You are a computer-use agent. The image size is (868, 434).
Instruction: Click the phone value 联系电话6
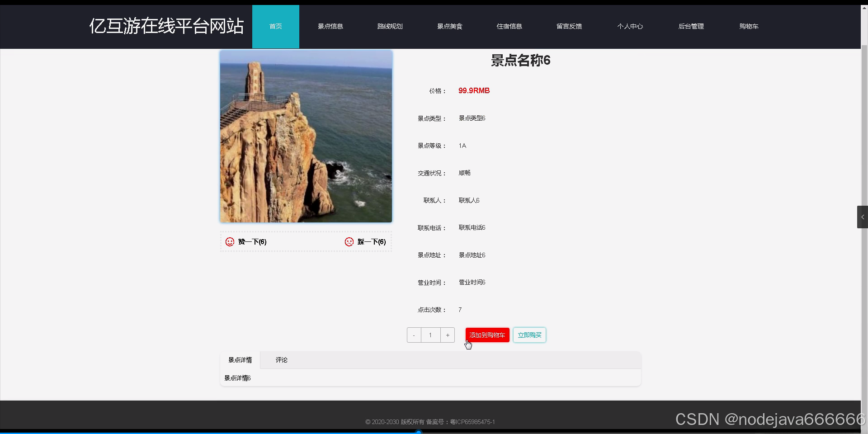[x=472, y=228]
